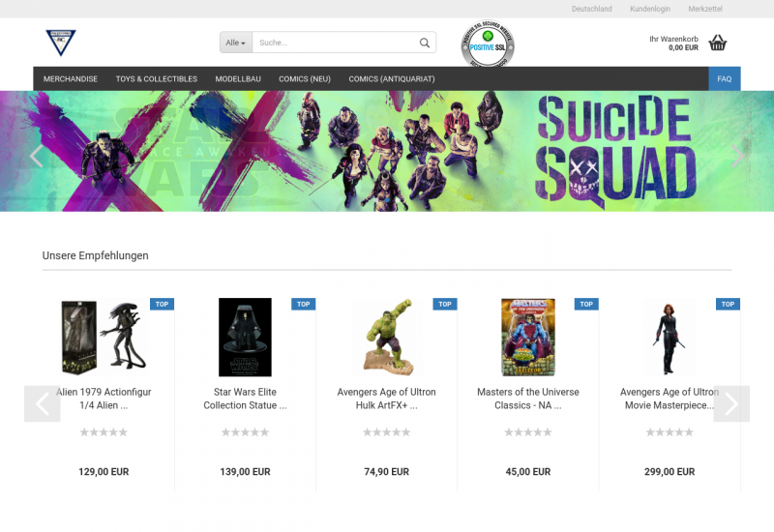Open the Deutschland country selector
Image resolution: width=774 pixels, height=532 pixels.
point(591,9)
